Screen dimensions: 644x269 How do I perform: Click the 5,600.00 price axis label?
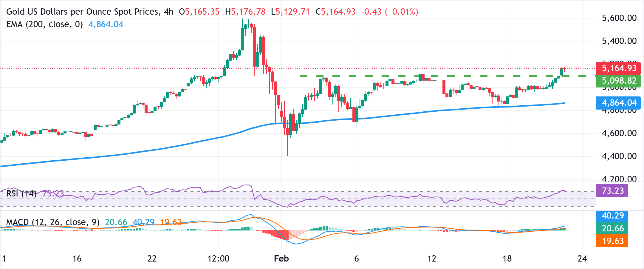[x=619, y=18]
